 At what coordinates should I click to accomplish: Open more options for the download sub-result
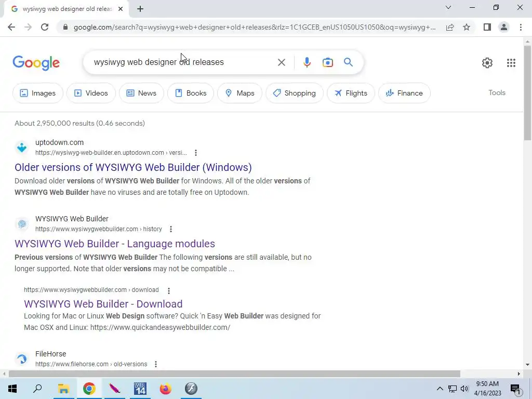click(x=169, y=290)
